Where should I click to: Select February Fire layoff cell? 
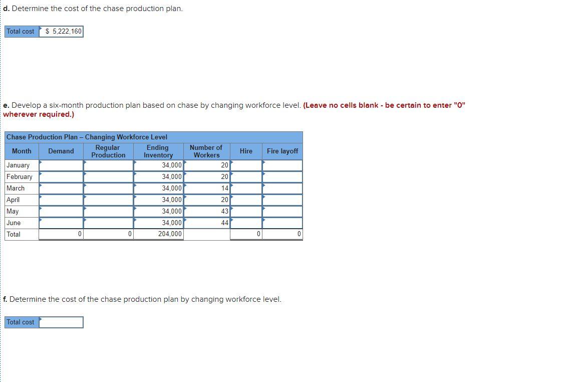(x=282, y=177)
